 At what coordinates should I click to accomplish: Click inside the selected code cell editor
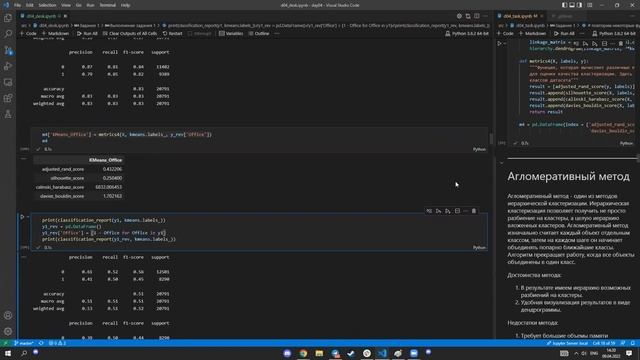(260, 229)
